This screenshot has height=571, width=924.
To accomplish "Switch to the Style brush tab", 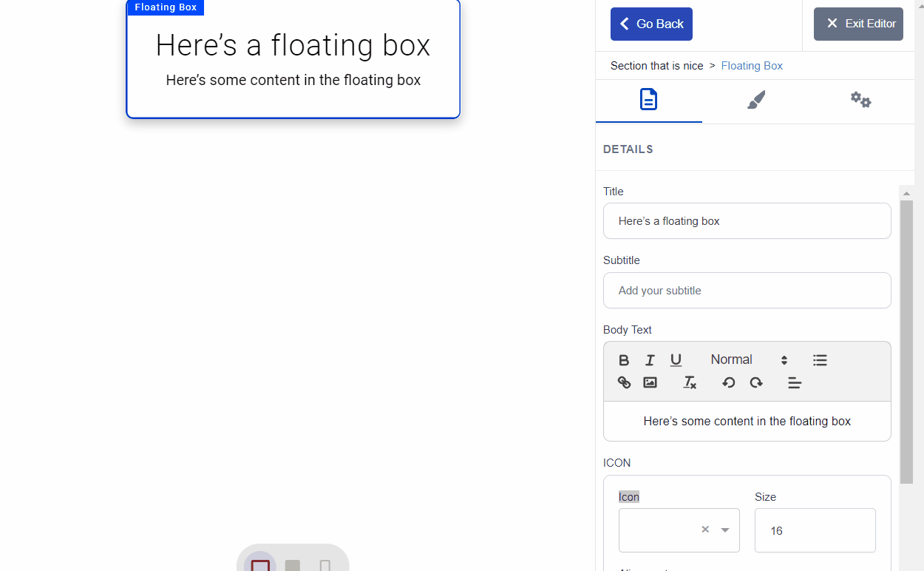I will [x=755, y=100].
